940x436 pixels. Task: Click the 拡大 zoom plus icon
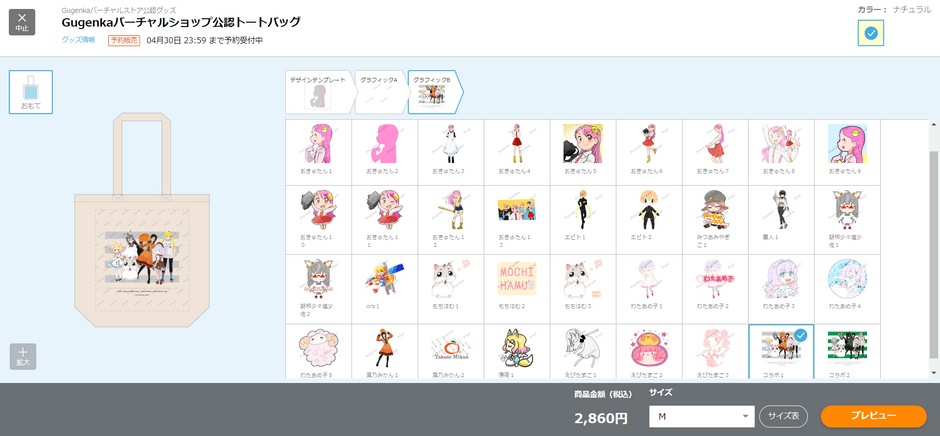point(23,356)
